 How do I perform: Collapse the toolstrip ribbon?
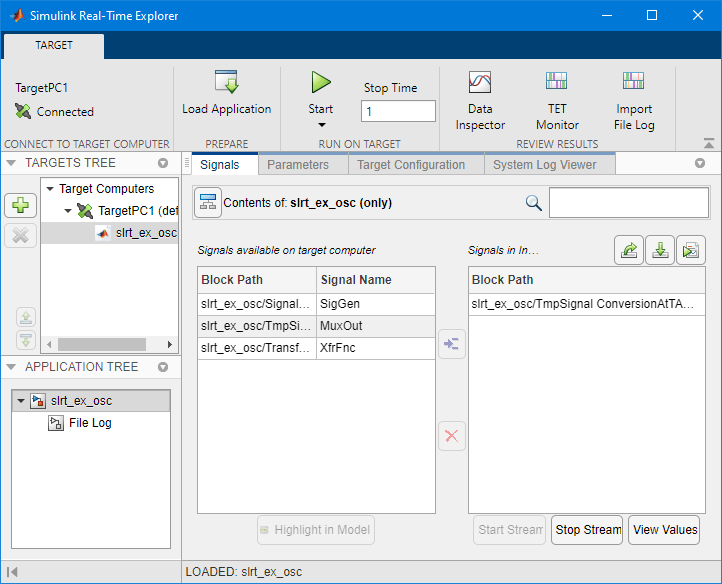709,144
